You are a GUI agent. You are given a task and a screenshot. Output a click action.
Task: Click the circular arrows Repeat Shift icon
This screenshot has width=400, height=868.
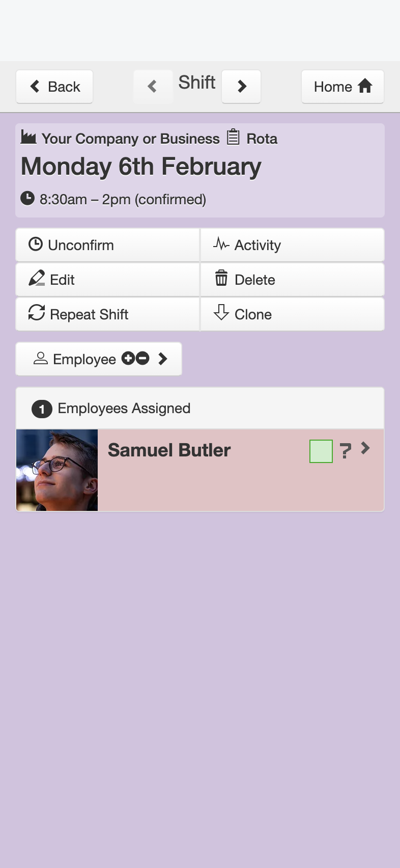tap(37, 313)
